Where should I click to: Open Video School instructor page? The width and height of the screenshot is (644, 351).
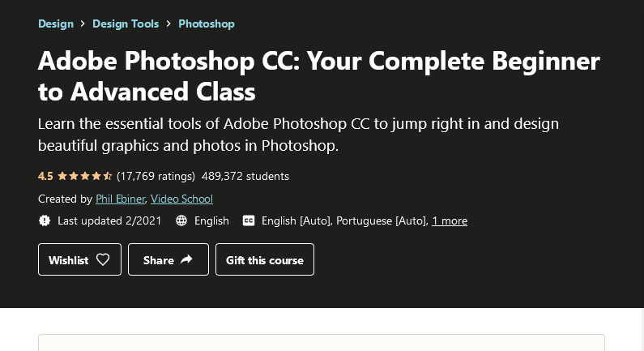[181, 199]
